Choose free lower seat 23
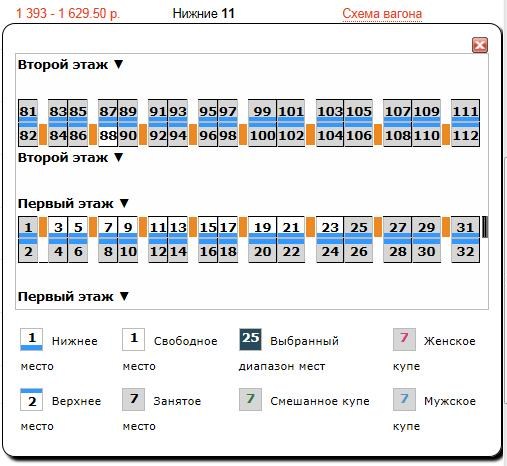The width and height of the screenshot is (507, 466). coord(330,227)
